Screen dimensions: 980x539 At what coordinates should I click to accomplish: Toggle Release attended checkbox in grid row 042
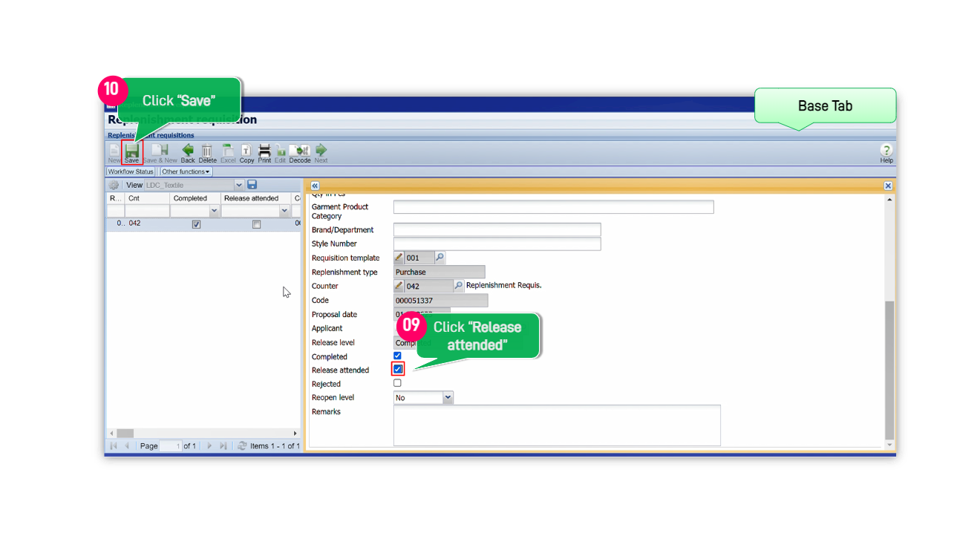click(256, 224)
